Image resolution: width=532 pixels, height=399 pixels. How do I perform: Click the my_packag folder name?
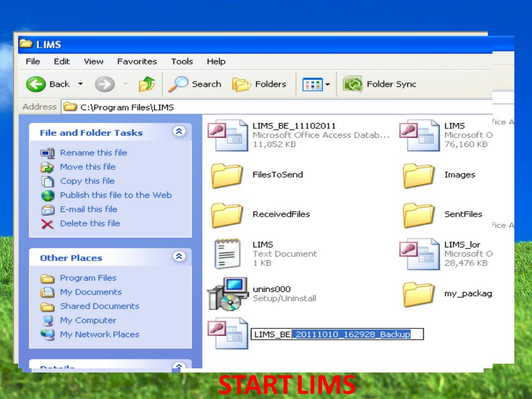468,294
